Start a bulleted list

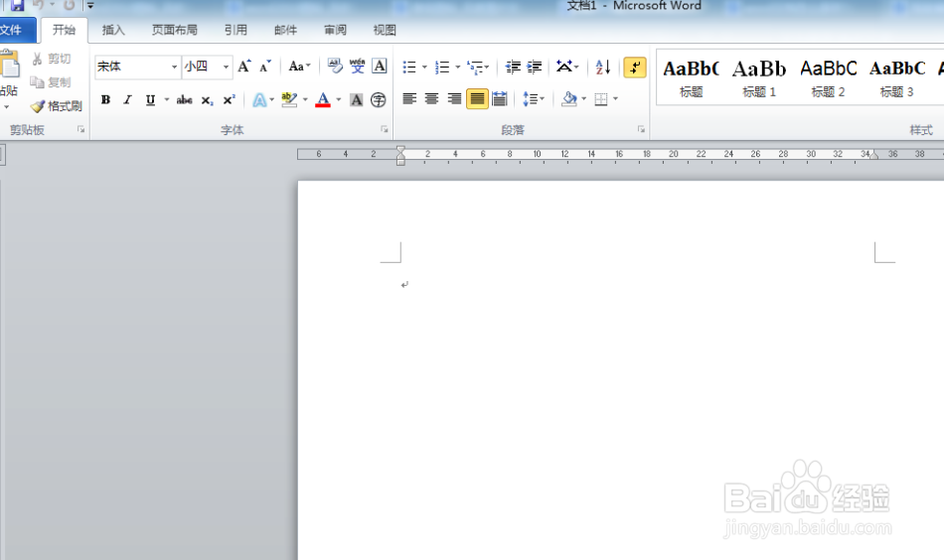[x=409, y=67]
